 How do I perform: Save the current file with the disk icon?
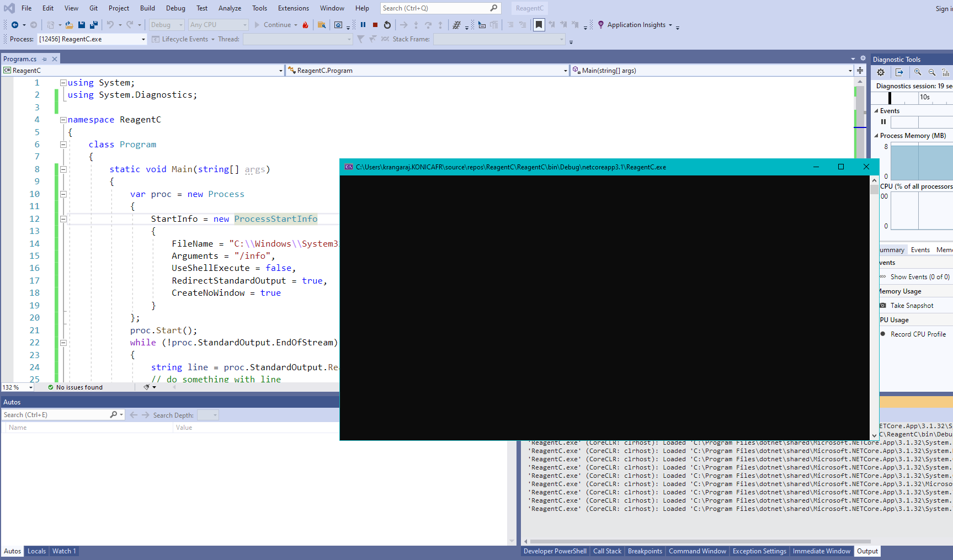coord(82,25)
